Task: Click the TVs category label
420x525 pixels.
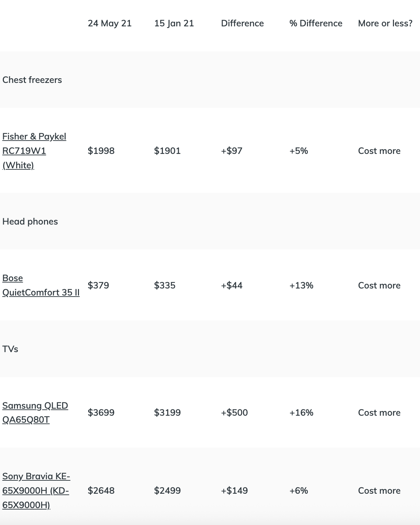Action: (x=10, y=349)
